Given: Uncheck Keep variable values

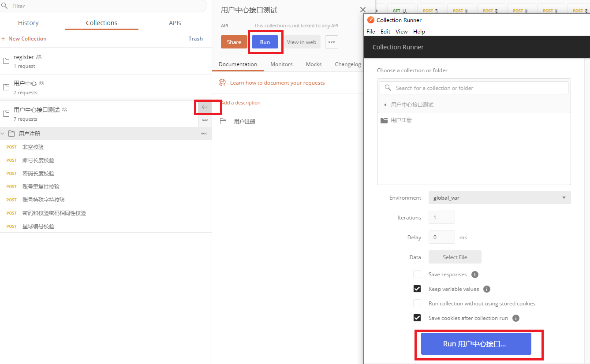Looking at the screenshot, I should 417,289.
